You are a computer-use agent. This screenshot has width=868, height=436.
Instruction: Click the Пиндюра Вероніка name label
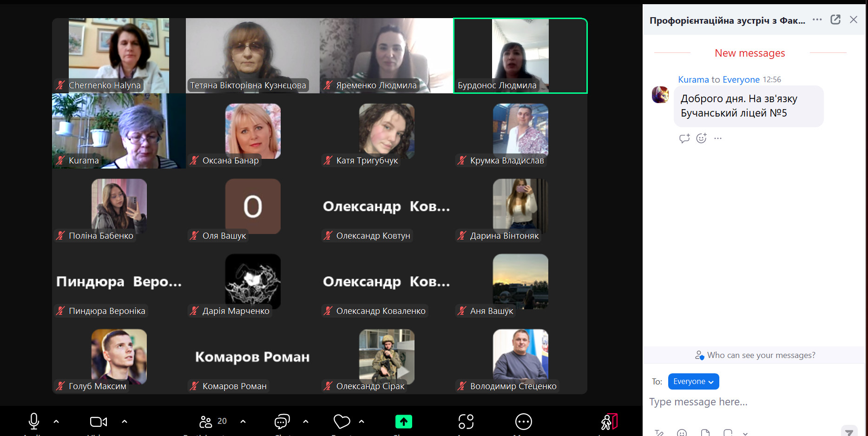click(107, 311)
